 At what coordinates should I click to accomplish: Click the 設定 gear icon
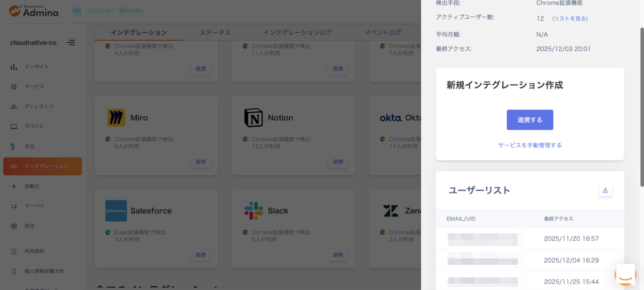coord(14,226)
